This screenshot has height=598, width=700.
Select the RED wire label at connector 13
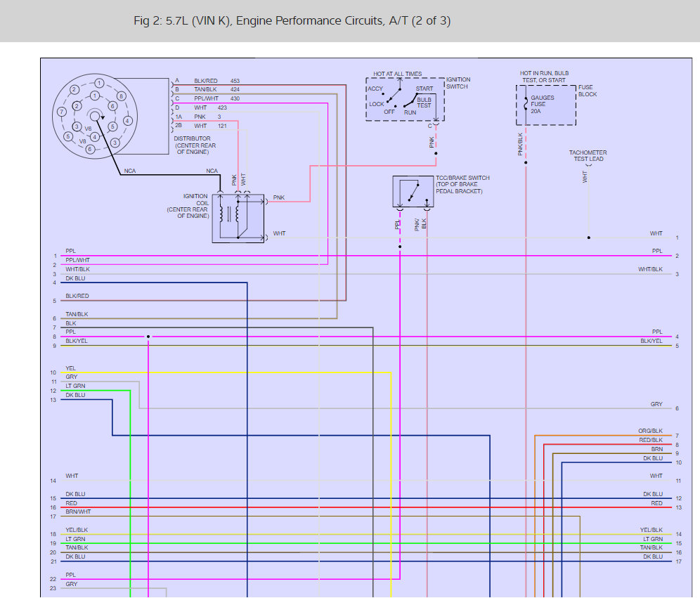[656, 503]
